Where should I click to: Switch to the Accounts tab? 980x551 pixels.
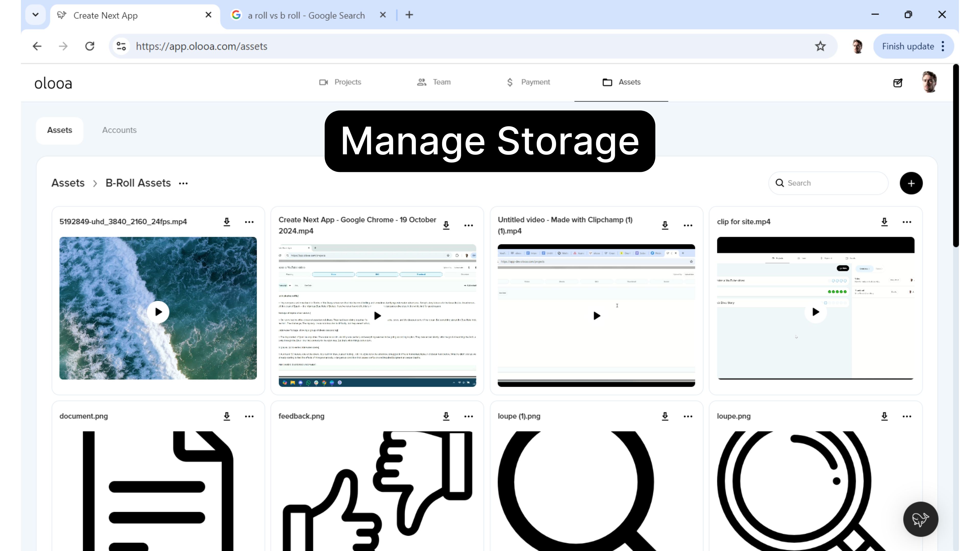point(119,130)
